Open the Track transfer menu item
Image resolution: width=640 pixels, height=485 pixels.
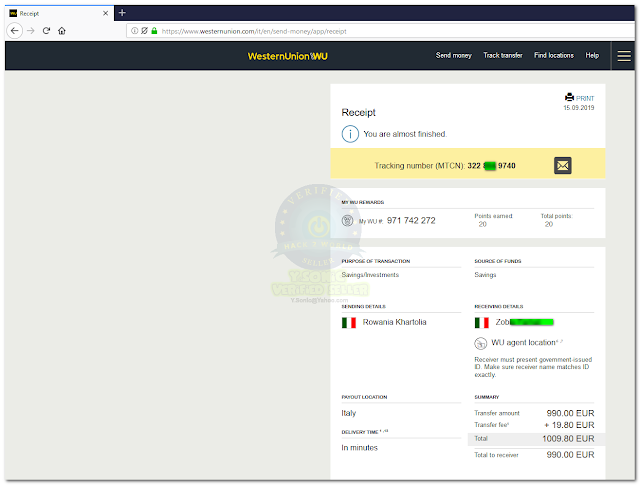coord(503,55)
